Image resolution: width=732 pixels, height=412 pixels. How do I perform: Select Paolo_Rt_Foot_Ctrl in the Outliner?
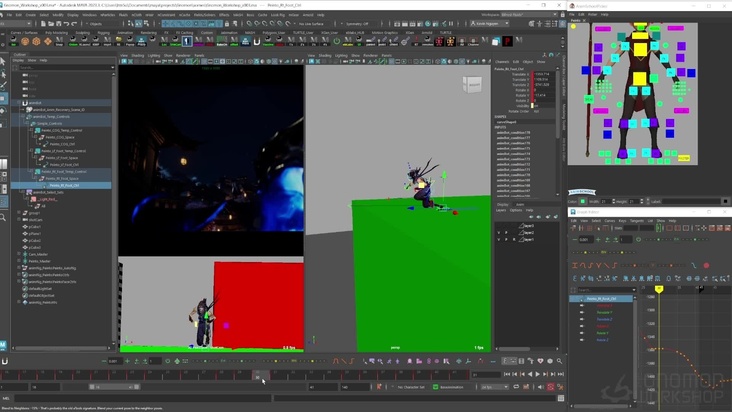(62, 185)
